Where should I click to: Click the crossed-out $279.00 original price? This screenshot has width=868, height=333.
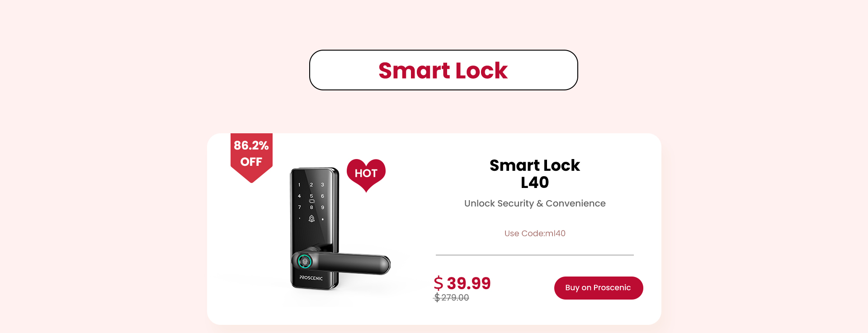(x=451, y=298)
